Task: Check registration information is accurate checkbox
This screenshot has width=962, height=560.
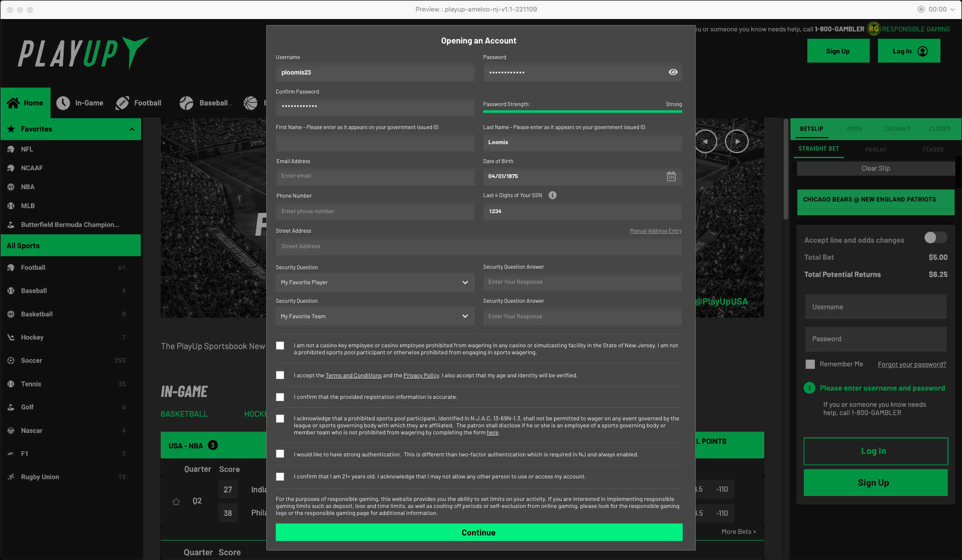Action: tap(280, 397)
